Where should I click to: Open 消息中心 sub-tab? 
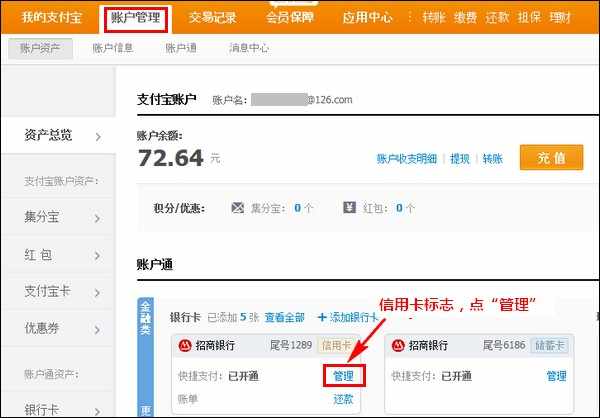pyautogui.click(x=249, y=48)
